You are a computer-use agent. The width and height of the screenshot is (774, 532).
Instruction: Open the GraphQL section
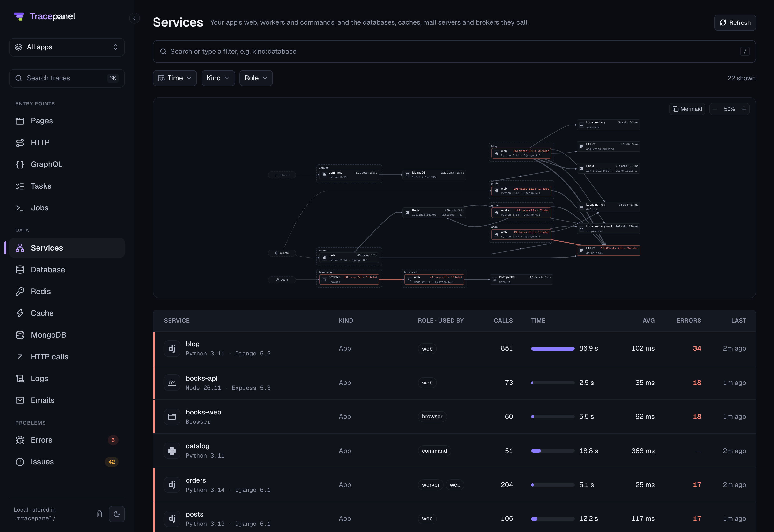(67, 164)
